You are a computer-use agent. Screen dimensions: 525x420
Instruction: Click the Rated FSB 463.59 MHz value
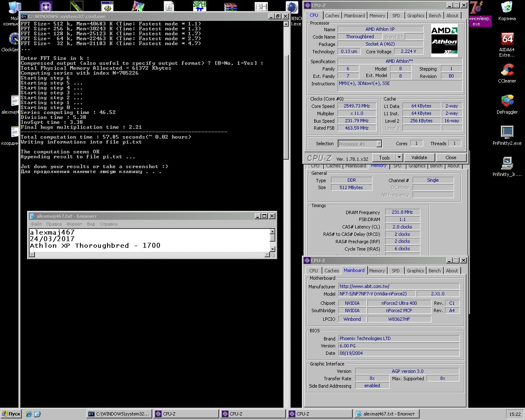pos(357,128)
